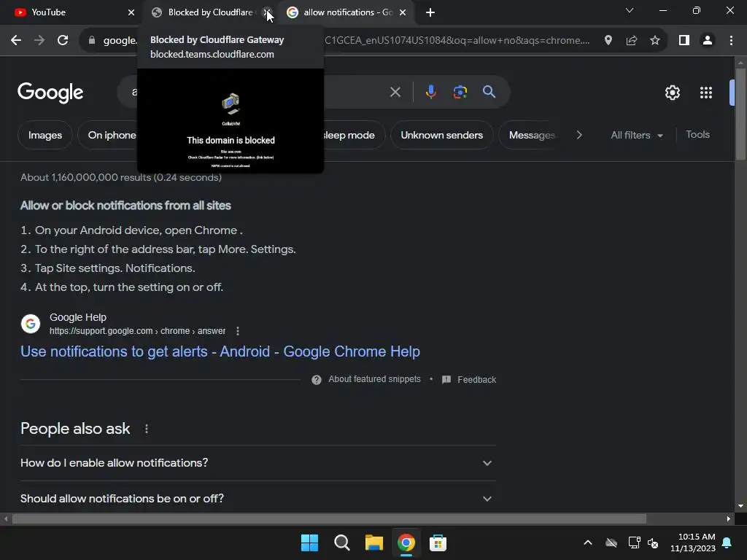Click the OneDrive cloud tray icon
This screenshot has width=747, height=560.
(611, 542)
